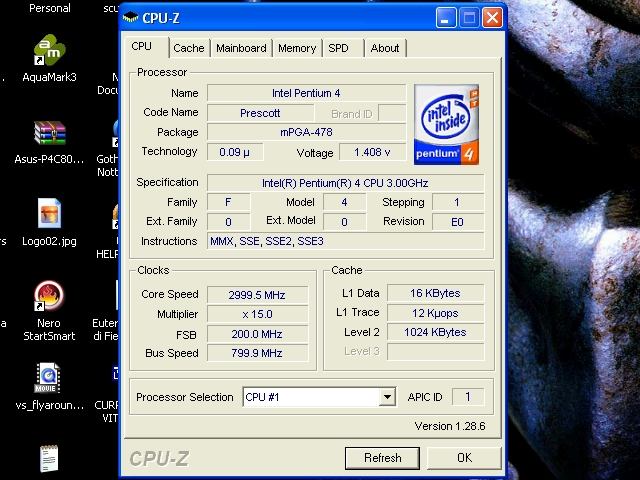Image resolution: width=640 pixels, height=480 pixels.
Task: Click the L1 Trace value 12 Kµops
Action: point(436,313)
